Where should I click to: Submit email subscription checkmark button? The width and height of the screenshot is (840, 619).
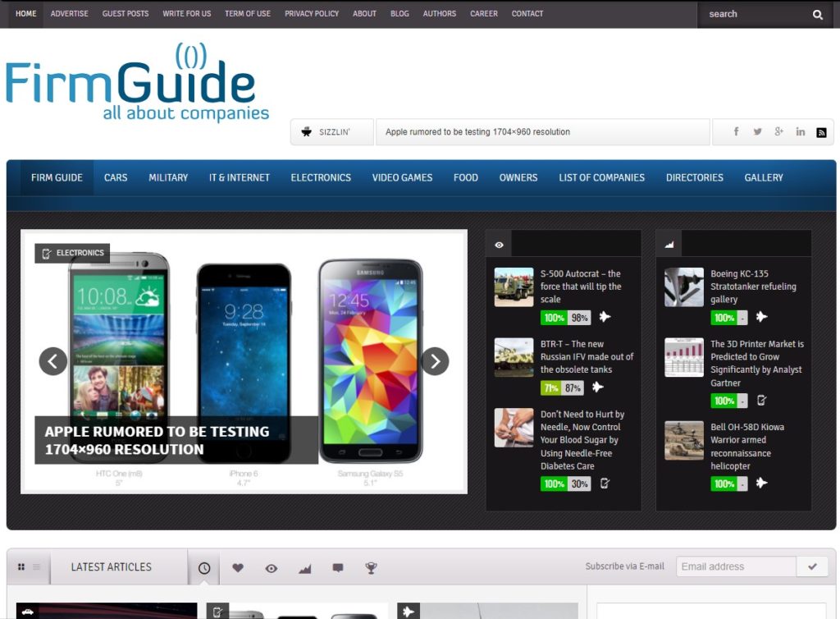(812, 566)
